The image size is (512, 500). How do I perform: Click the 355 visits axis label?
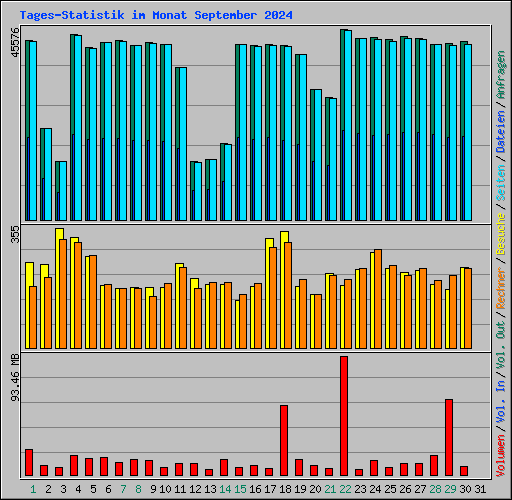tap(15, 234)
